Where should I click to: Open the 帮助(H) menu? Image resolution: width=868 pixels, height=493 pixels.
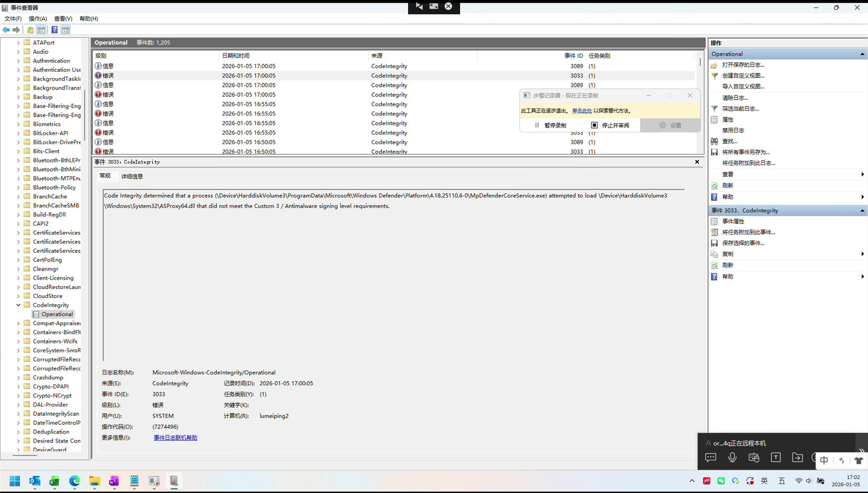click(89, 19)
